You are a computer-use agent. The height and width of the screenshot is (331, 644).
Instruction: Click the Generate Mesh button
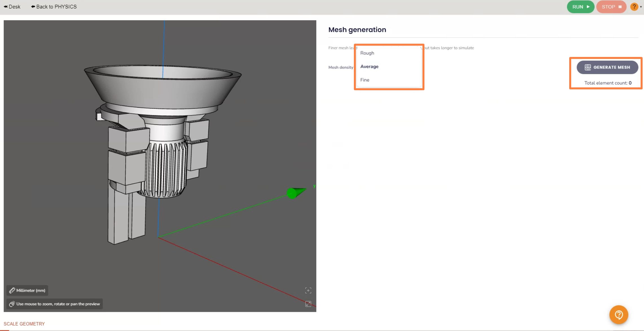click(608, 67)
